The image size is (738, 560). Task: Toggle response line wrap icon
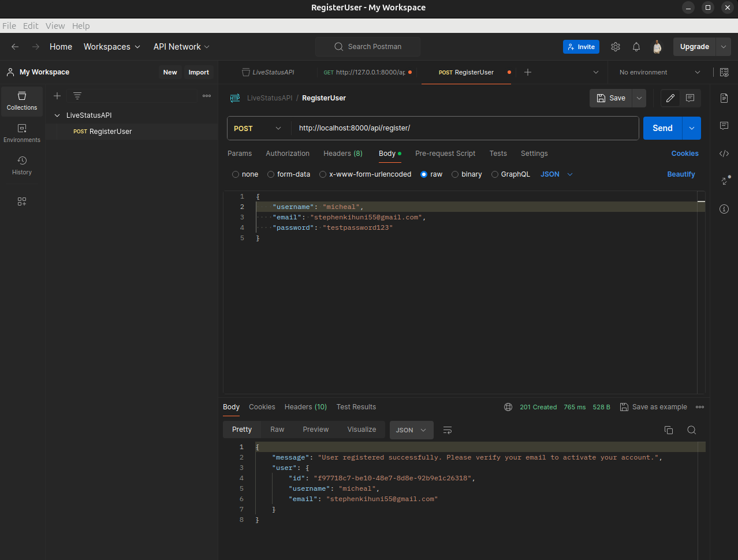click(448, 430)
